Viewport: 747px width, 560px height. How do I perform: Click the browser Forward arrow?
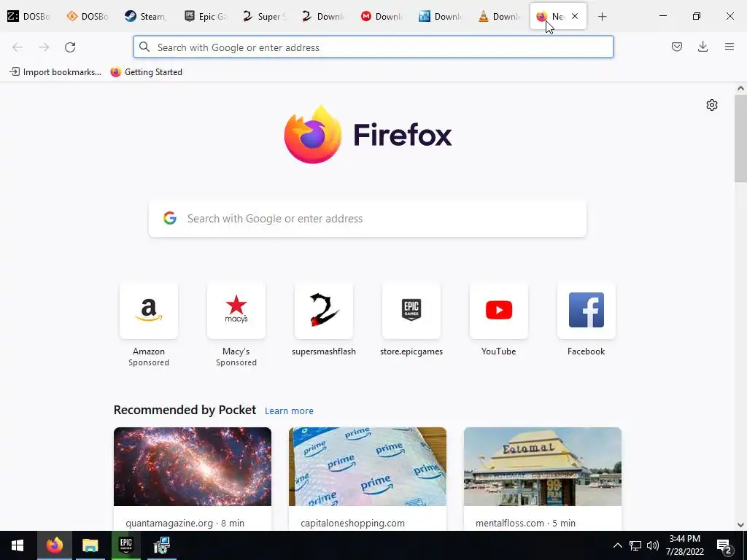click(44, 47)
